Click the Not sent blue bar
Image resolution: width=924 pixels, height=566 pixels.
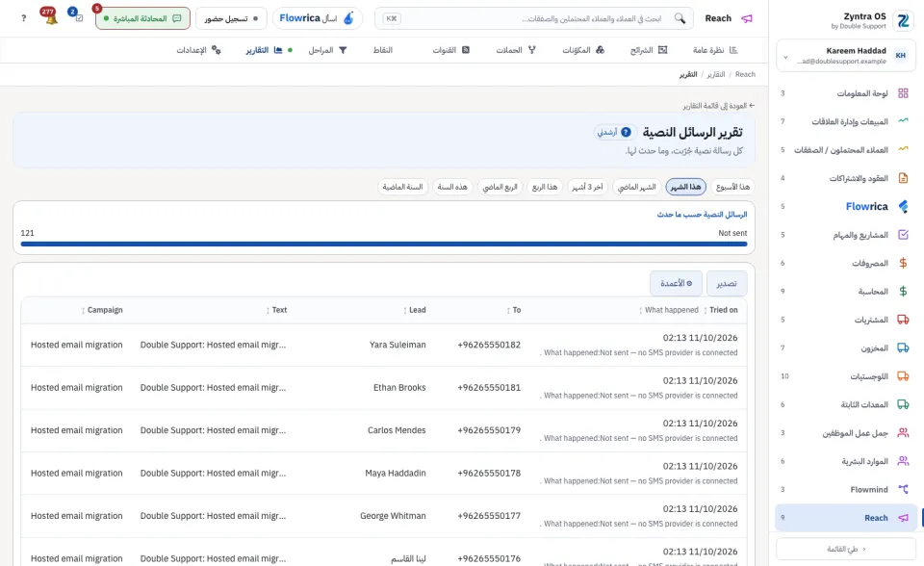[384, 244]
